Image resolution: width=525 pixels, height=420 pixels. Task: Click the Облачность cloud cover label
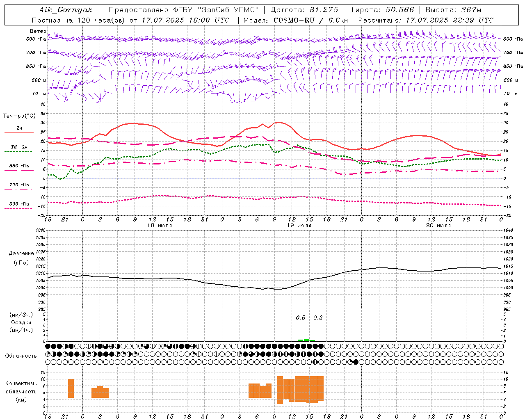coord(21,356)
